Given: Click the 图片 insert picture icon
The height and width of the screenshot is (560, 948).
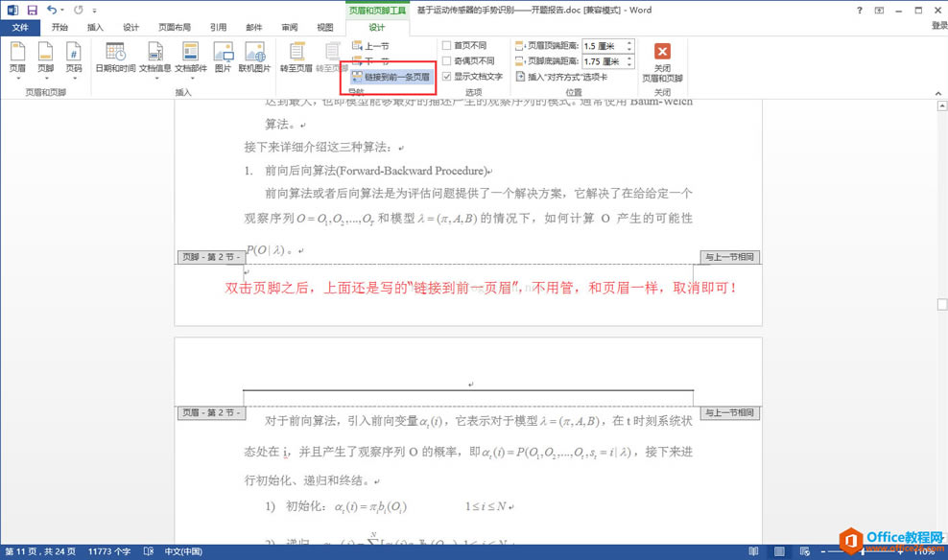Looking at the screenshot, I should [224, 52].
